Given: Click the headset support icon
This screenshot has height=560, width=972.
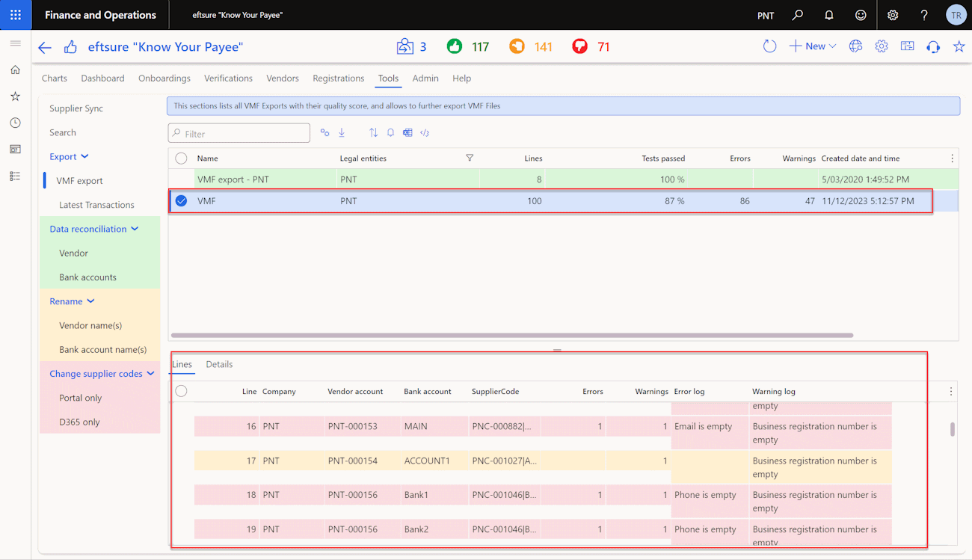Looking at the screenshot, I should pos(933,46).
